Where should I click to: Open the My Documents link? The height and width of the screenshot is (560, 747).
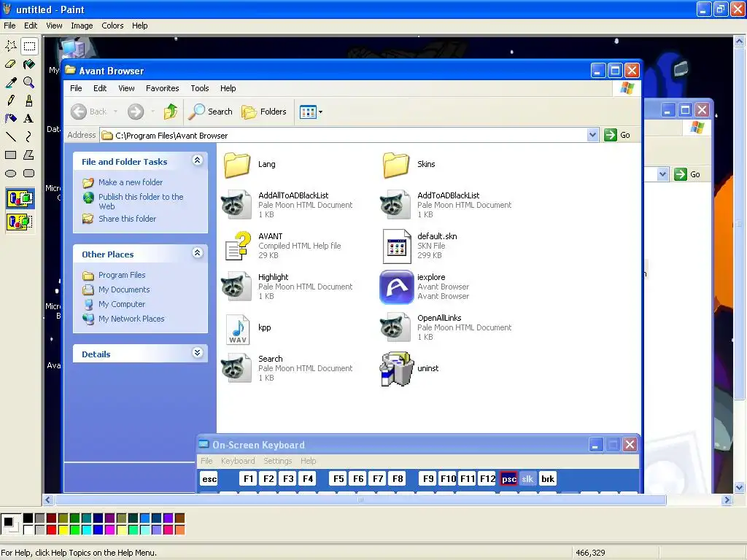(124, 289)
